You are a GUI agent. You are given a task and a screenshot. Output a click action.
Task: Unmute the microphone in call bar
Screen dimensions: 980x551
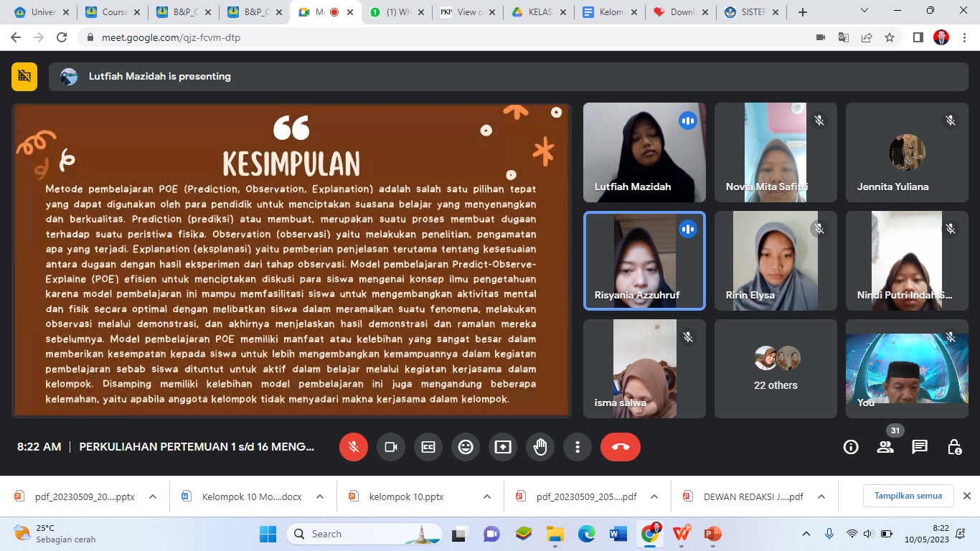pyautogui.click(x=354, y=447)
